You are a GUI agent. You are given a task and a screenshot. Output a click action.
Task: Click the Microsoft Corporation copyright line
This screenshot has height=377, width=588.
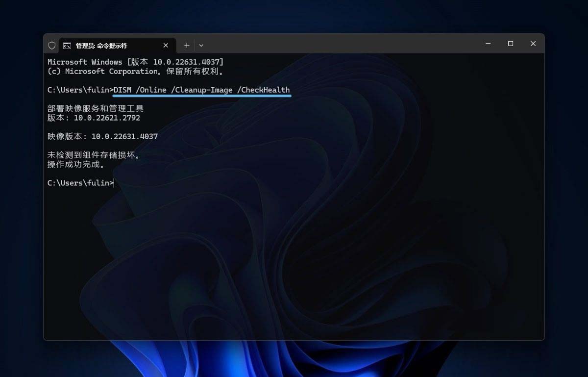click(x=135, y=72)
